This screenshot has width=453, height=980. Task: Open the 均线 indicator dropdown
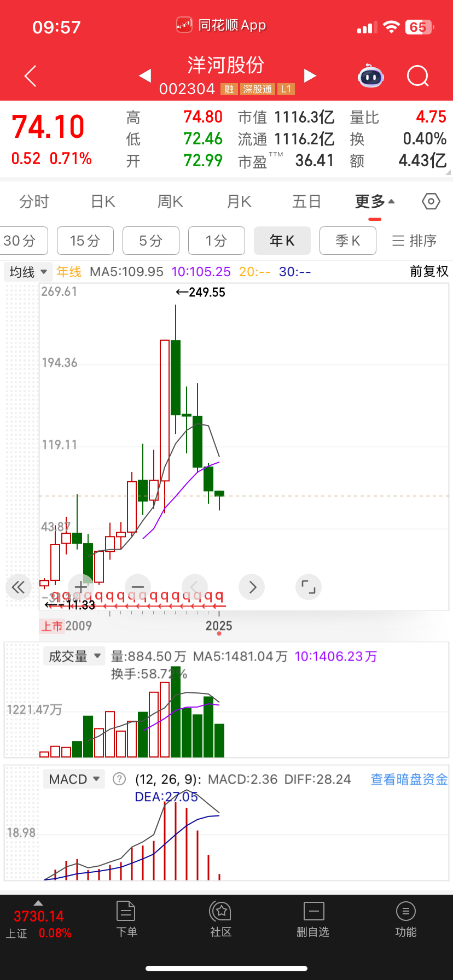(28, 272)
